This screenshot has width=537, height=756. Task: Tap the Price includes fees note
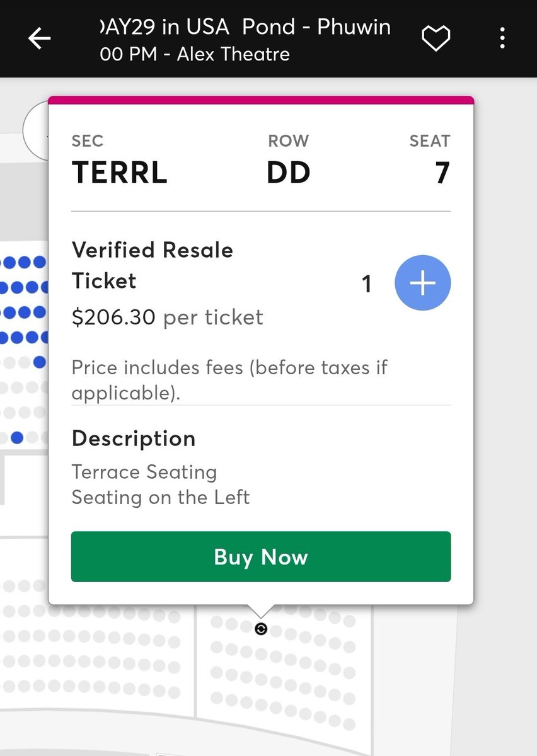pyautogui.click(x=229, y=380)
